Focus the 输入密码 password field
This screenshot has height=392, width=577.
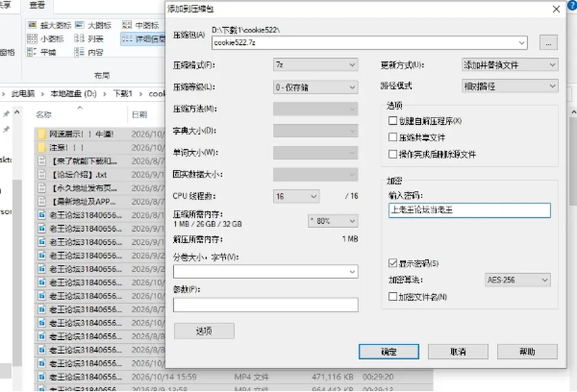[x=469, y=211]
